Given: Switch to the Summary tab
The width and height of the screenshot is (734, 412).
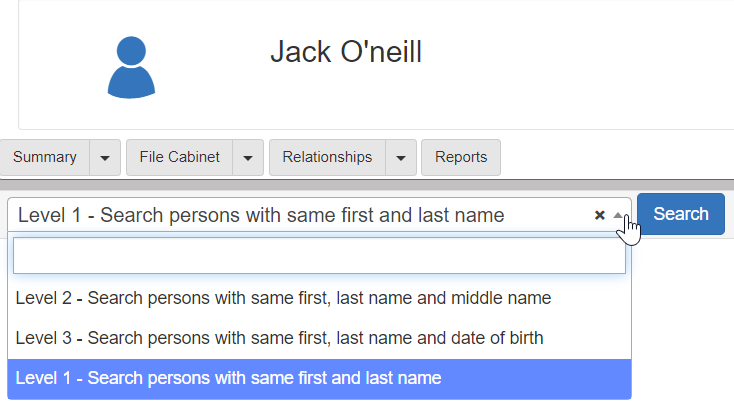Looking at the screenshot, I should [x=45, y=158].
